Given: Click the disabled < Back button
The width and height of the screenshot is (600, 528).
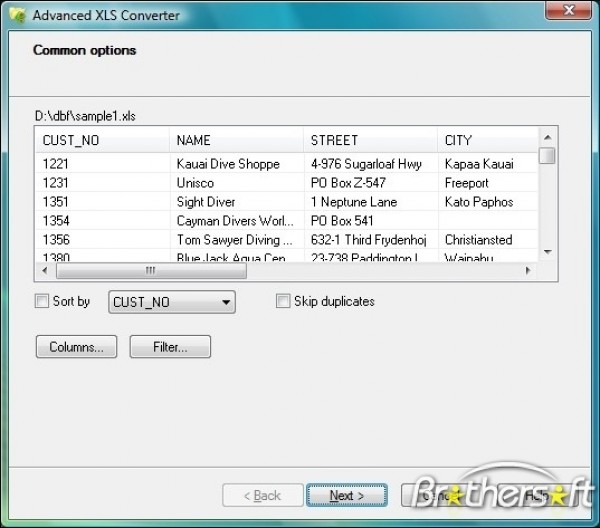Looking at the screenshot, I should [x=262, y=495].
